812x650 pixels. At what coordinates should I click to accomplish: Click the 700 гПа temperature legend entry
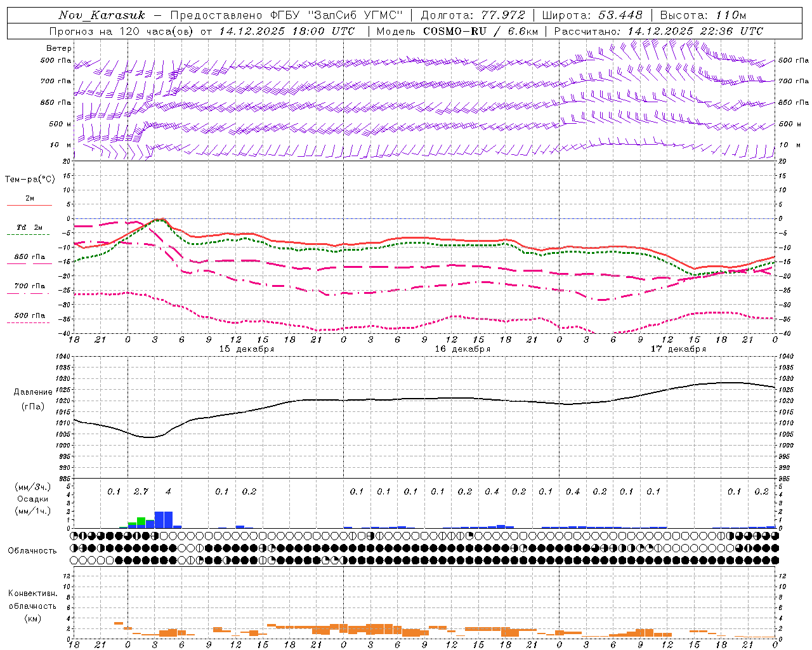tap(29, 286)
